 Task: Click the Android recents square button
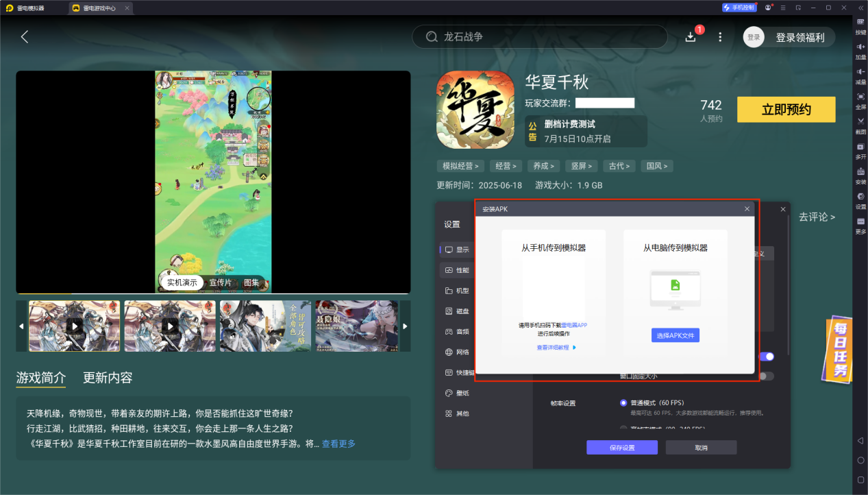(860, 479)
